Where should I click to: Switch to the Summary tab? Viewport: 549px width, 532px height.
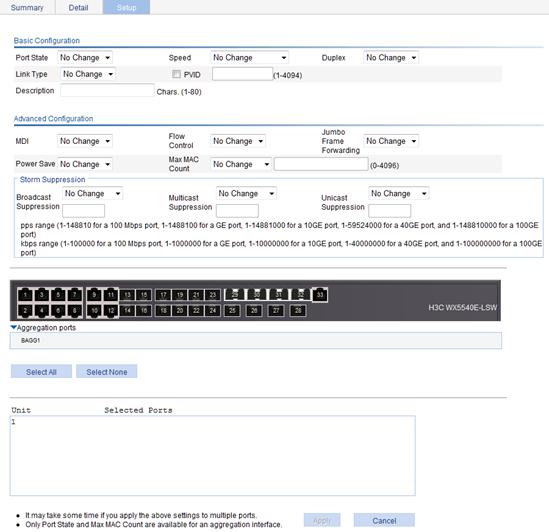(x=27, y=7)
